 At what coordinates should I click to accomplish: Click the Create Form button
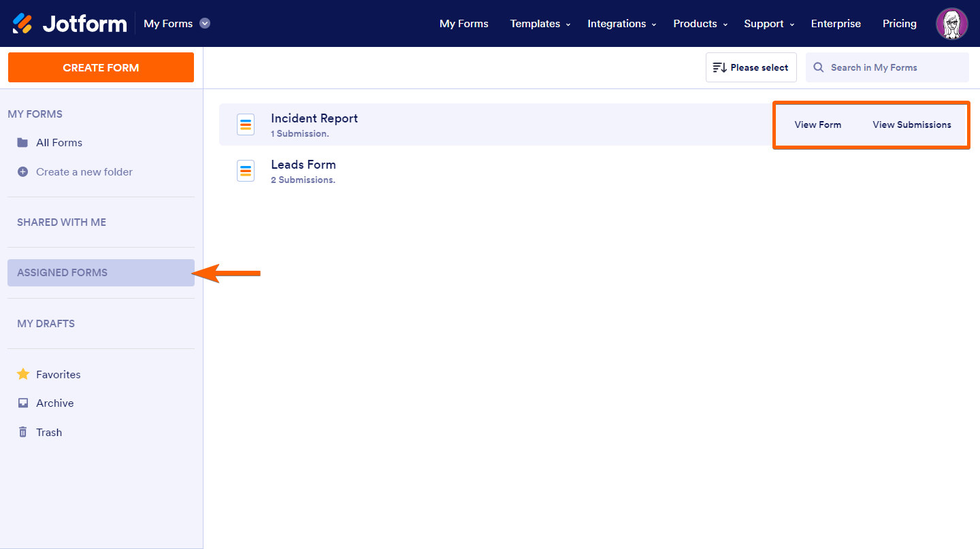pos(101,67)
